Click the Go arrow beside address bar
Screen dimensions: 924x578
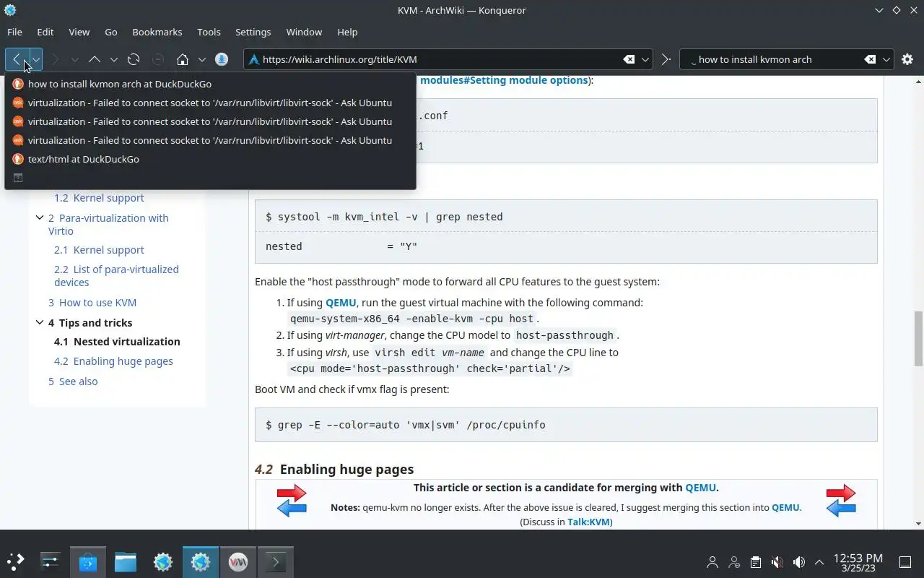[x=666, y=59]
